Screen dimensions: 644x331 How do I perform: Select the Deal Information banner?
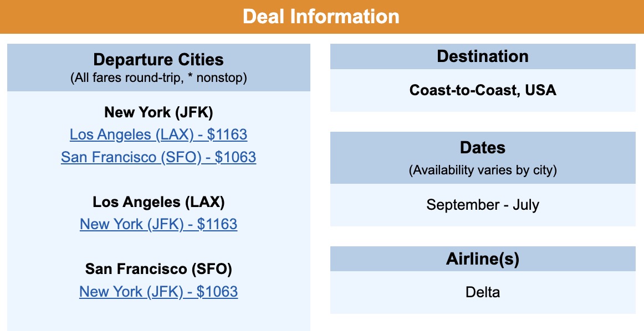click(321, 17)
